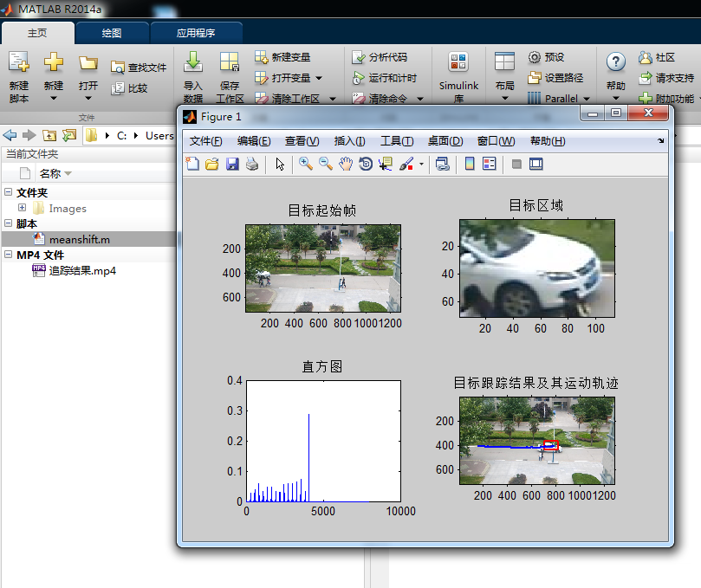The height and width of the screenshot is (588, 701).
Task: Open the name column (名称) sort dropdown
Action: click(x=68, y=173)
